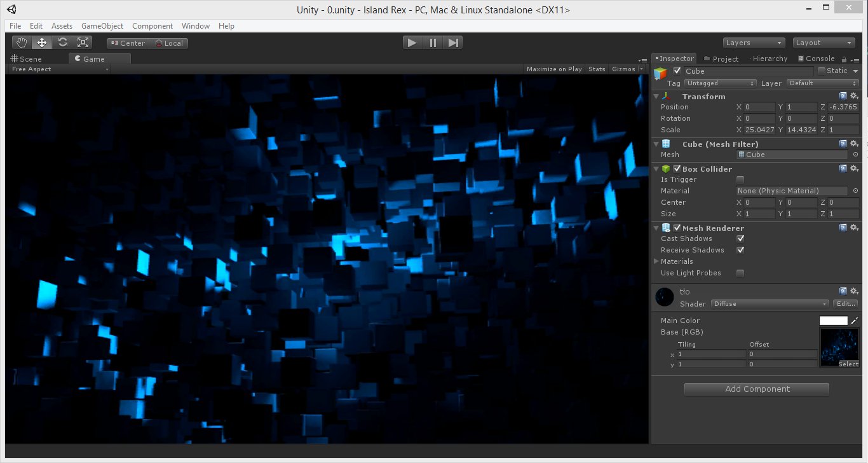Screen dimensions: 868x463
Task: Check Use Light Probes
Action: pos(740,273)
